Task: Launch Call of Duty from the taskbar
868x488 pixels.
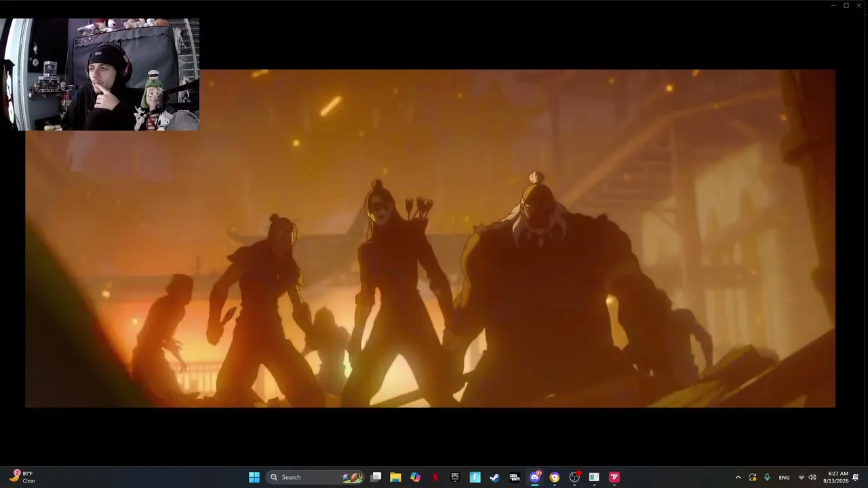Action: pos(515,477)
